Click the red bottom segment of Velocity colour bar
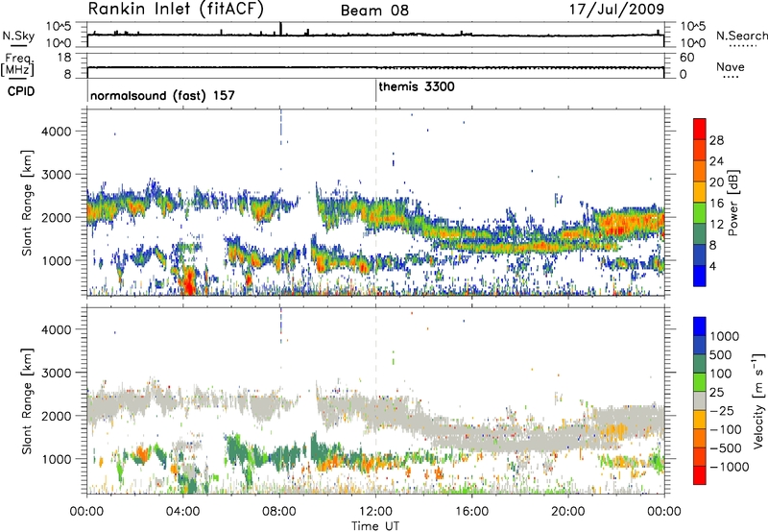Viewport: 768px width, 532px height. pos(700,475)
